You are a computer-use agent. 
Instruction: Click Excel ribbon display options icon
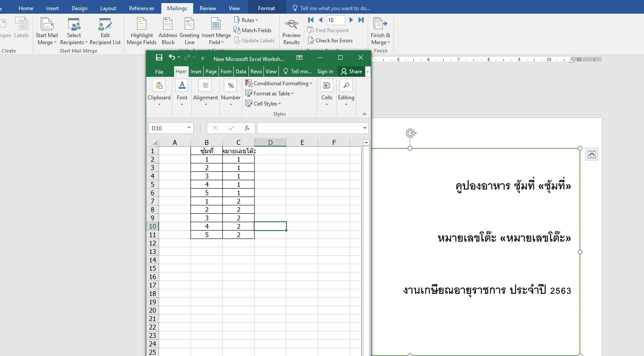point(300,58)
